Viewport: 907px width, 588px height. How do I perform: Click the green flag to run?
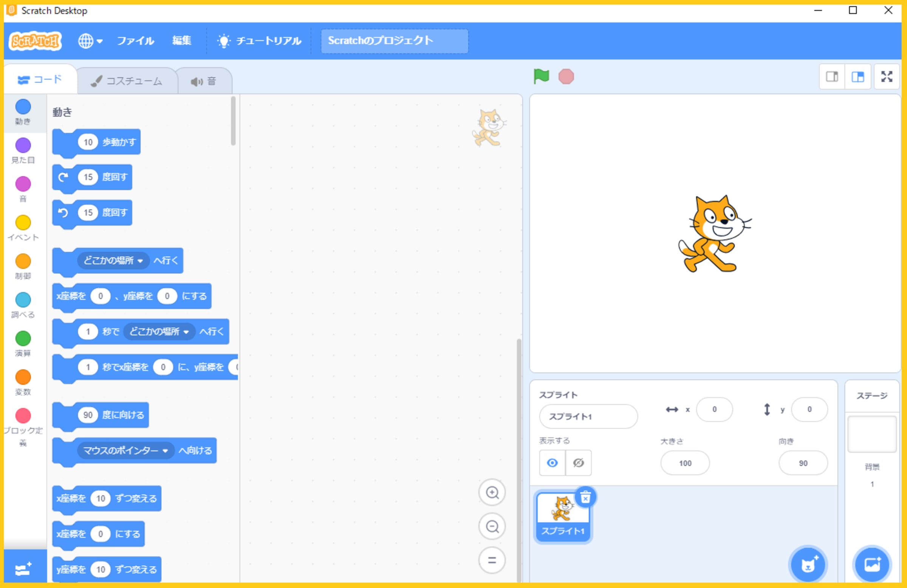point(541,76)
